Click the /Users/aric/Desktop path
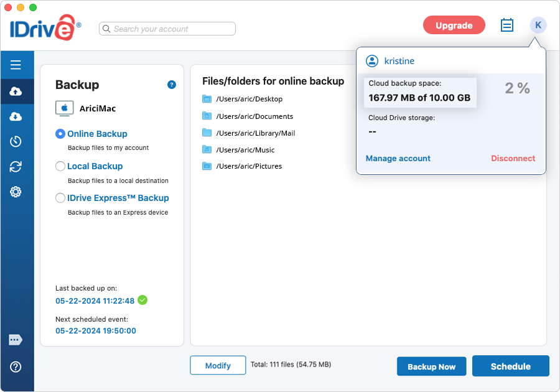This screenshot has width=560, height=392. (250, 99)
